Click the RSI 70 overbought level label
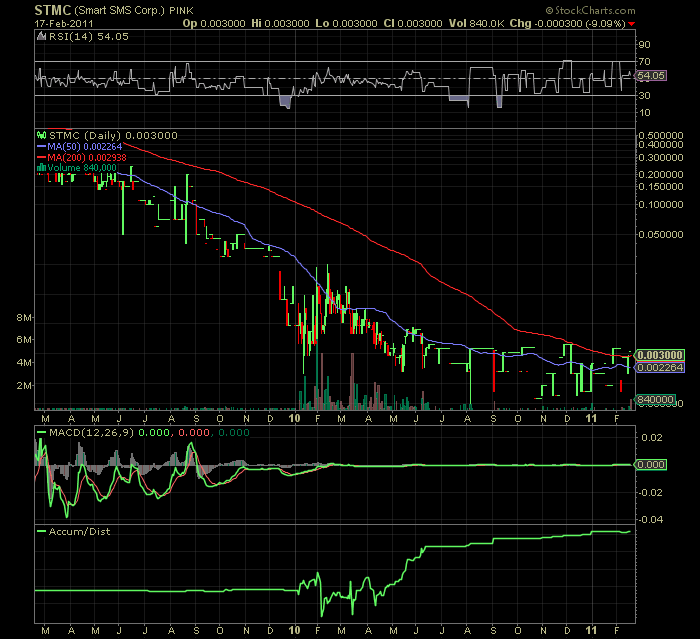The image size is (700, 639). (x=646, y=63)
